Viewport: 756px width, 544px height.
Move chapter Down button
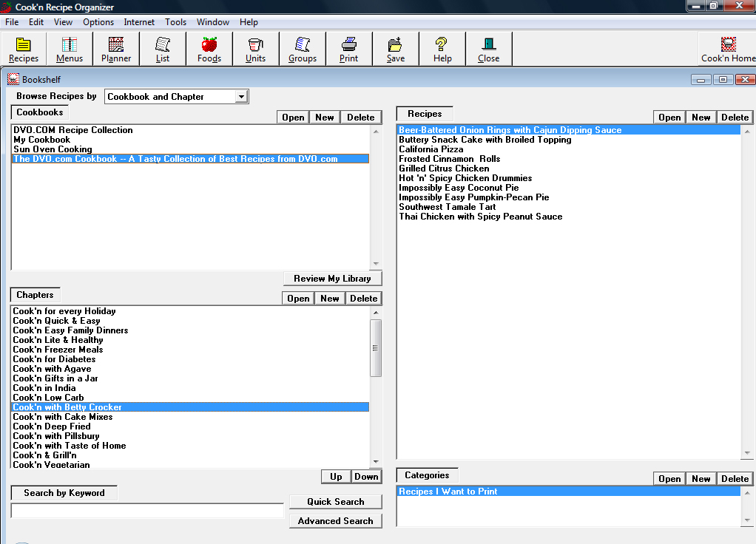pyautogui.click(x=366, y=477)
